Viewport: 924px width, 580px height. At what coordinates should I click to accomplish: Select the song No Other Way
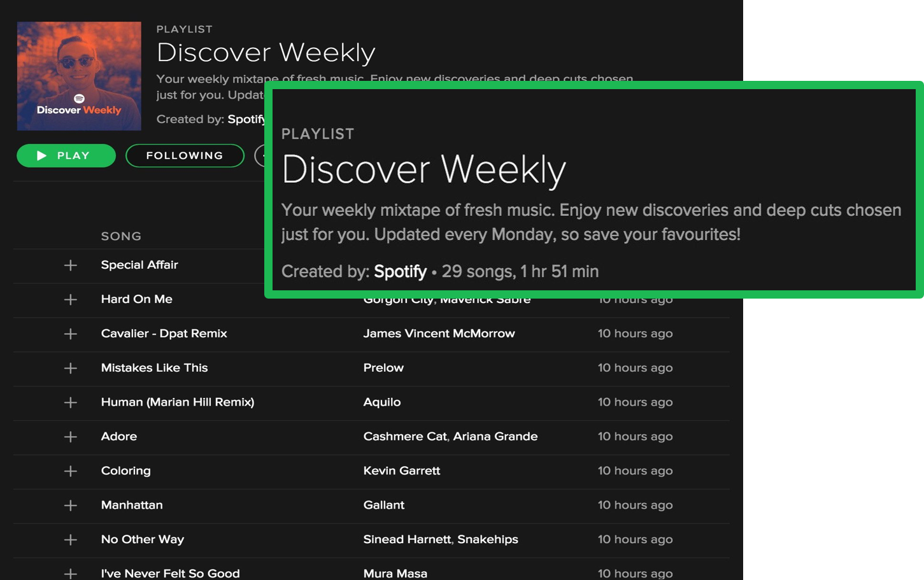[x=143, y=540]
